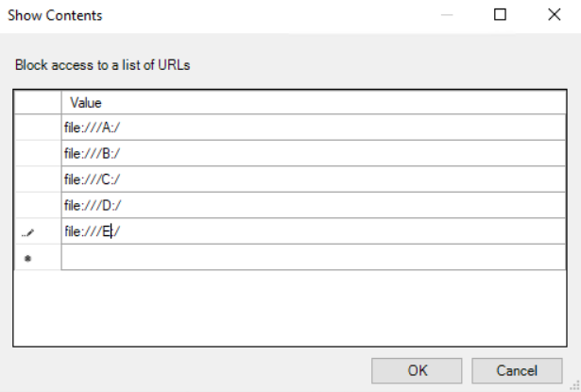Click the minimize icon in title bar
This screenshot has width=581, height=392.
coord(447,15)
